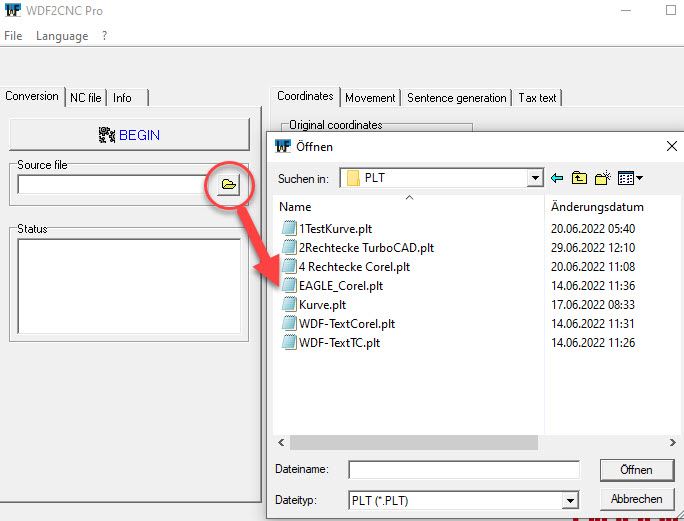Viewport: 684px width, 521px height.
Task: Click the date 29.06.2022 12:10
Action: 593,248
